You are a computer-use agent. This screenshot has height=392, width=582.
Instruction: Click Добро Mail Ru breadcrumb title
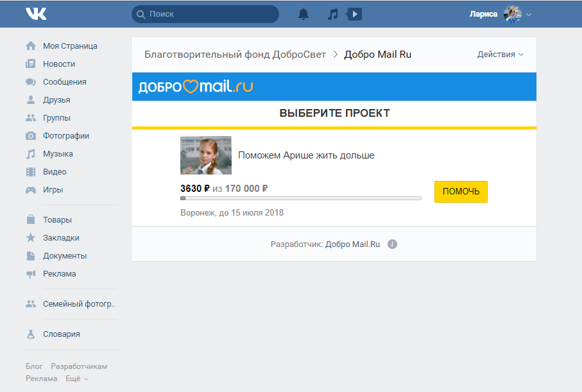pyautogui.click(x=378, y=55)
